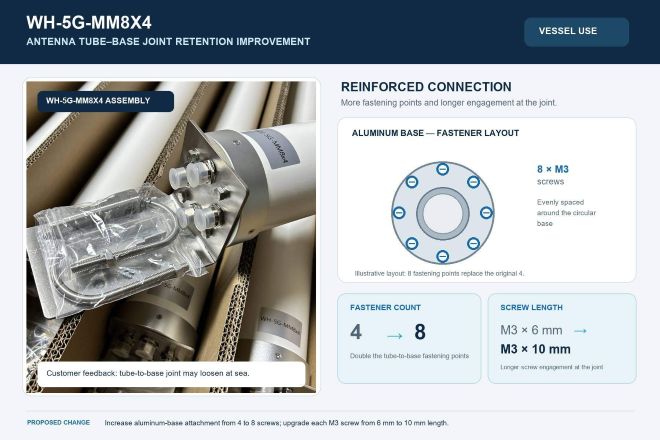This screenshot has width=660, height=440.
Task: Click the WH-5G-MM8X4 main title
Action: [x=89, y=22]
